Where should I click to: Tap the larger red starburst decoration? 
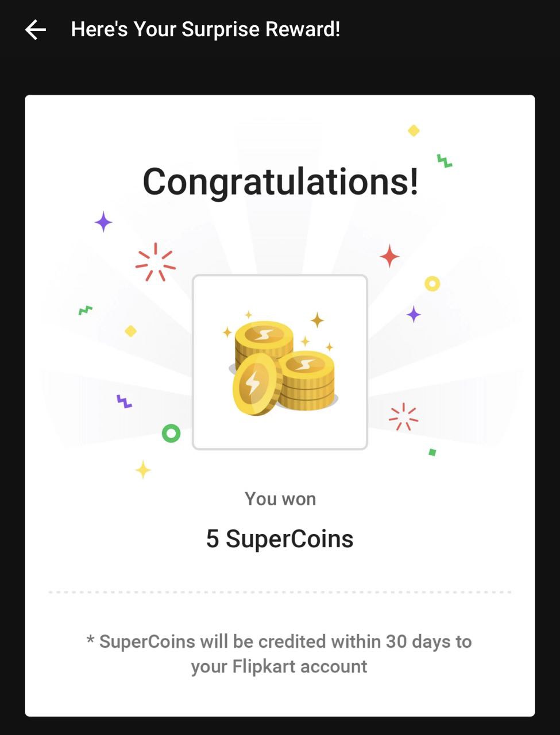coord(155,263)
